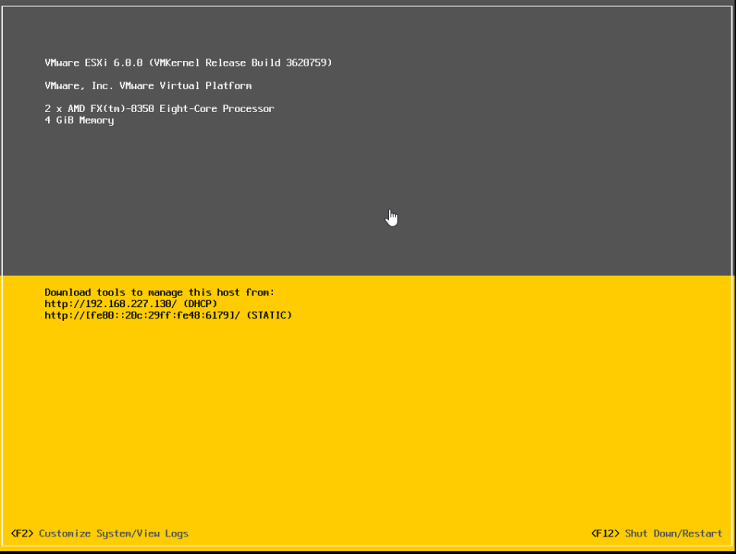Select F12 Shut Down/Restart option
736x554 pixels.
click(x=657, y=533)
